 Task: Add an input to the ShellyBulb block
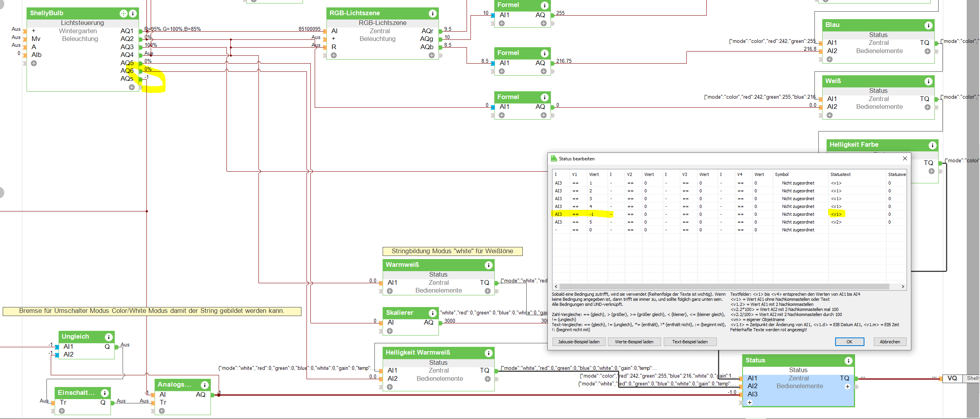pyautogui.click(x=34, y=63)
